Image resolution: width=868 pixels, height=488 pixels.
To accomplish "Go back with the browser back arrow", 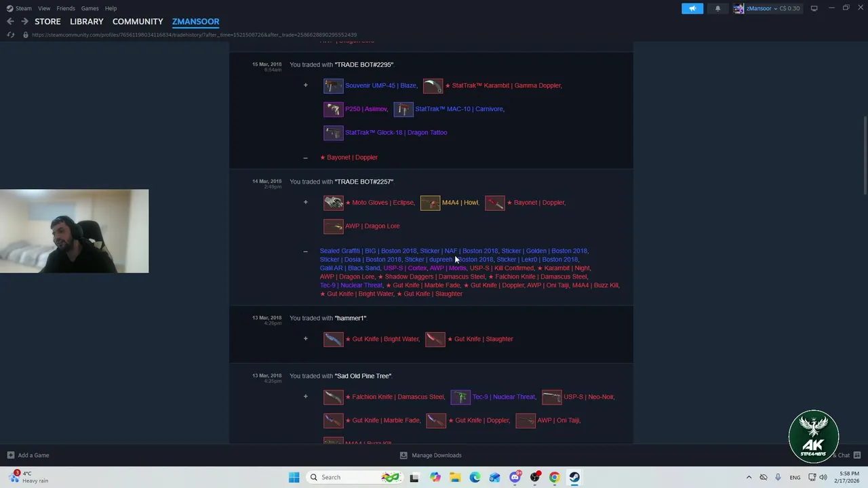I will [10, 22].
